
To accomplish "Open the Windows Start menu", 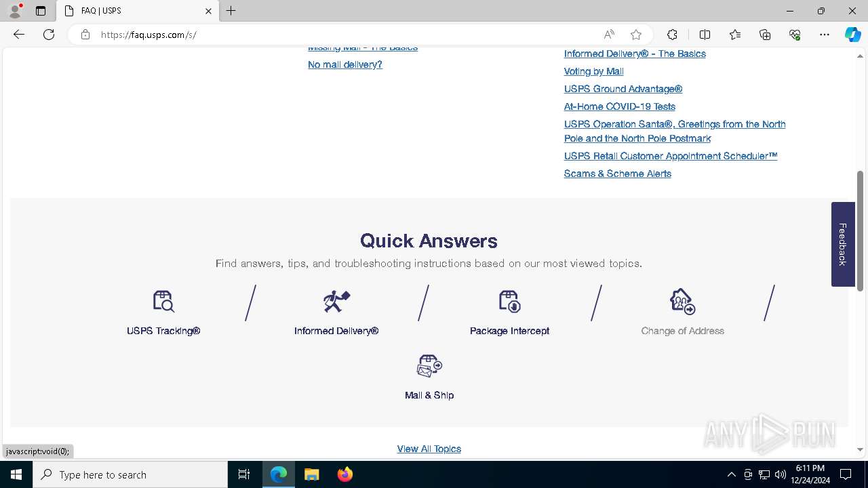I will (x=16, y=474).
